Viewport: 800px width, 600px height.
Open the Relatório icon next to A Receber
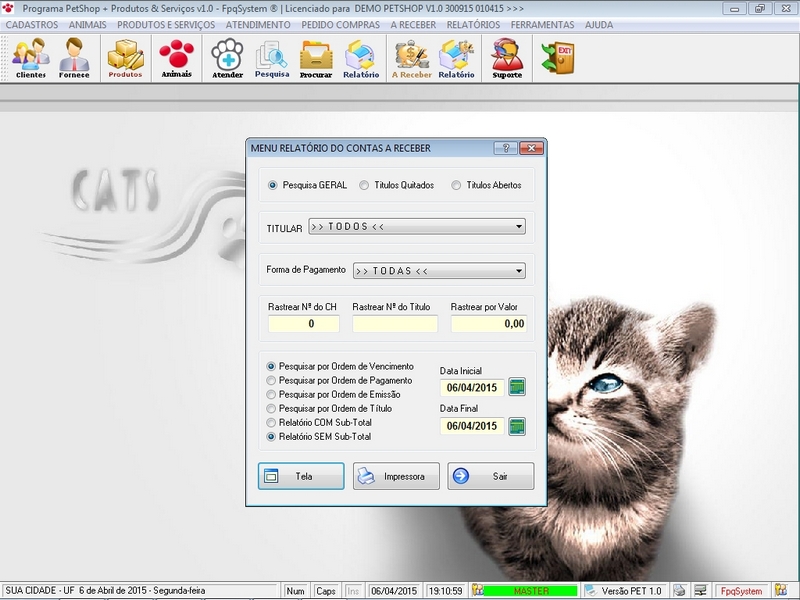point(456,58)
